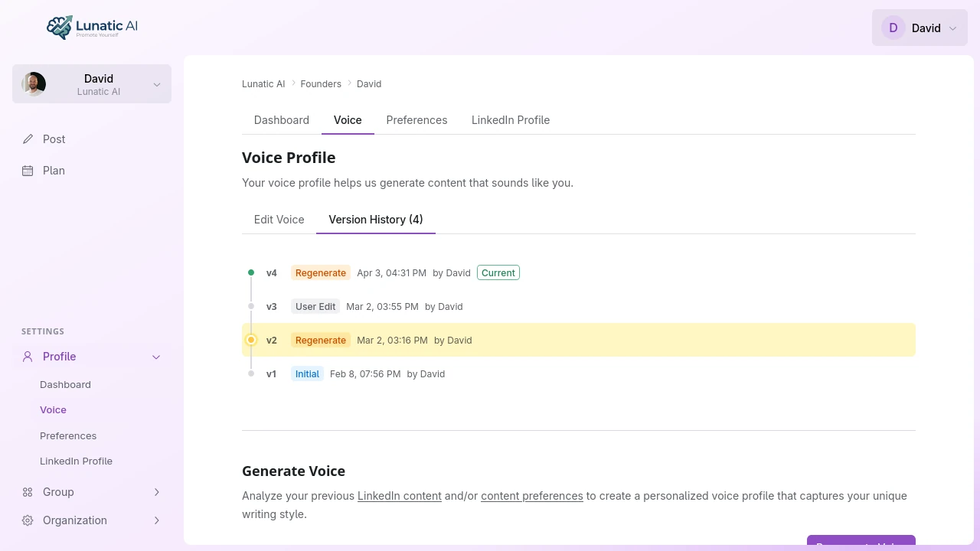980x551 pixels.
Task: Click the v3 version label
Action: pos(272,306)
